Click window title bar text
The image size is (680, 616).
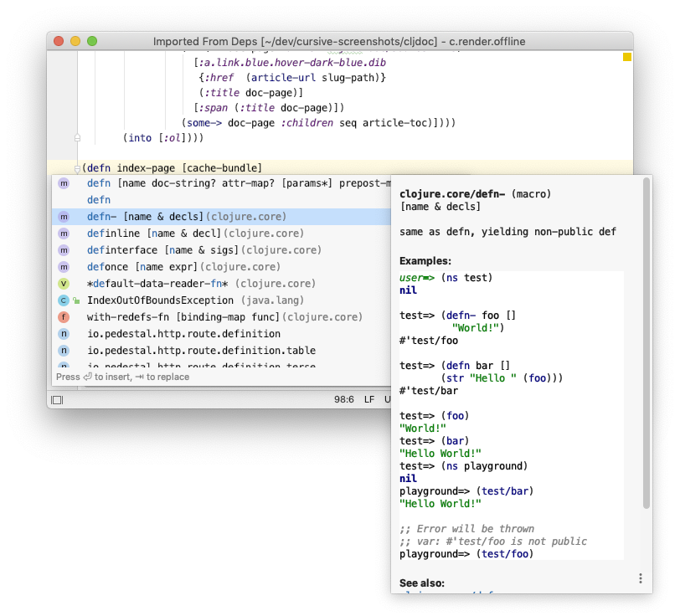[x=338, y=42]
